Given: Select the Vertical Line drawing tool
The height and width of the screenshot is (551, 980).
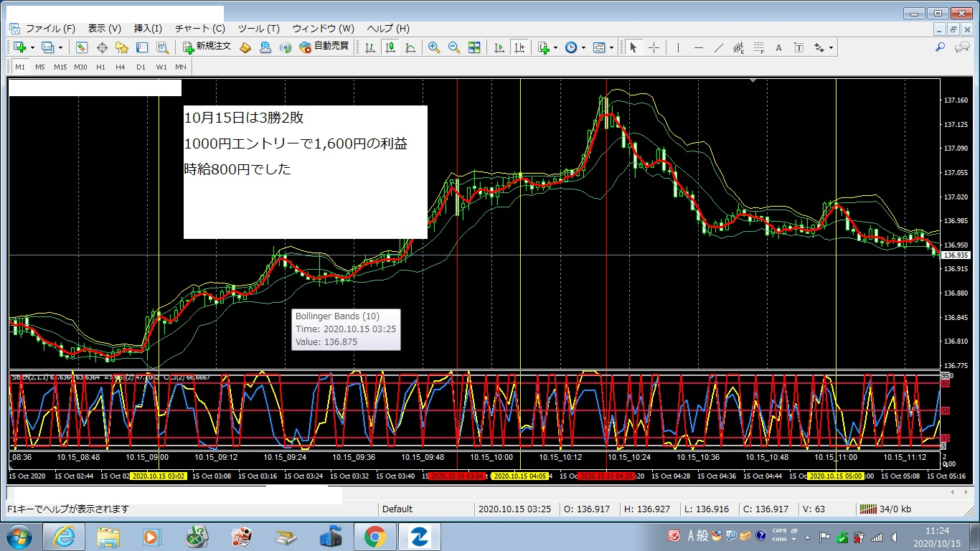Looking at the screenshot, I should (677, 47).
